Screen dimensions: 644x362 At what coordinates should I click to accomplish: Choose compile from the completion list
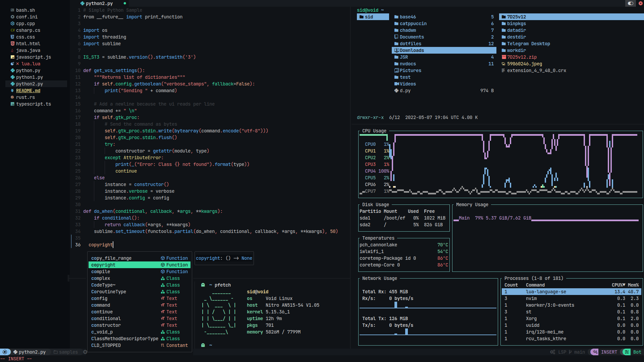[101, 271]
